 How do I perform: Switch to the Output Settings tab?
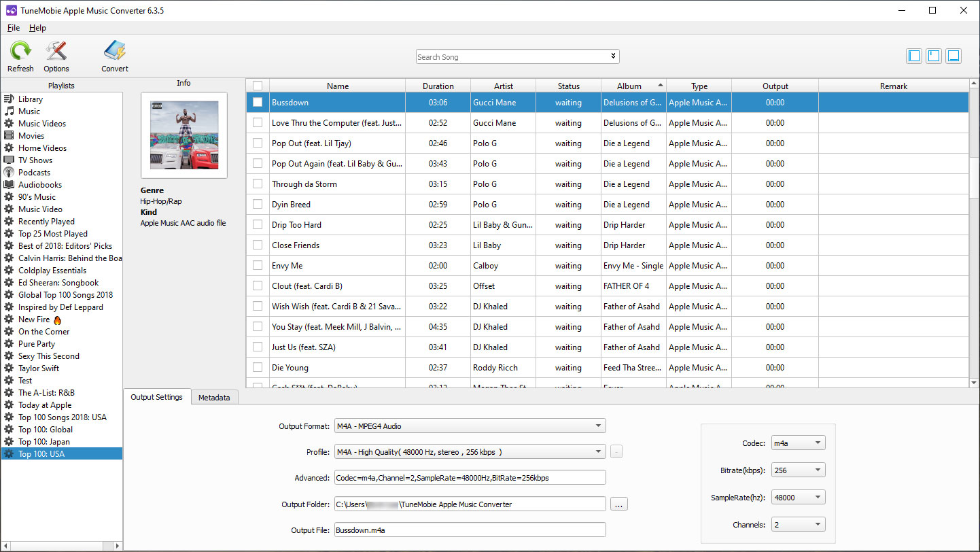click(x=156, y=397)
